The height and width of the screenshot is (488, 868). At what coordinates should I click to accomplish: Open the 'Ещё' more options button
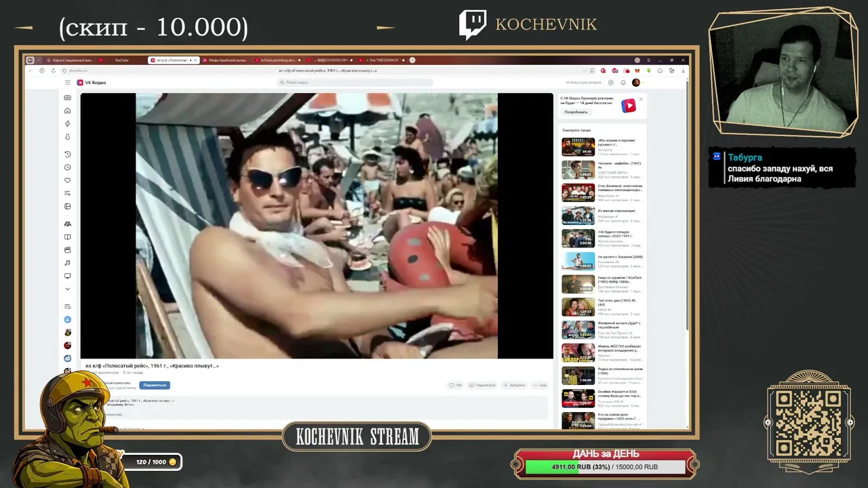(x=540, y=385)
